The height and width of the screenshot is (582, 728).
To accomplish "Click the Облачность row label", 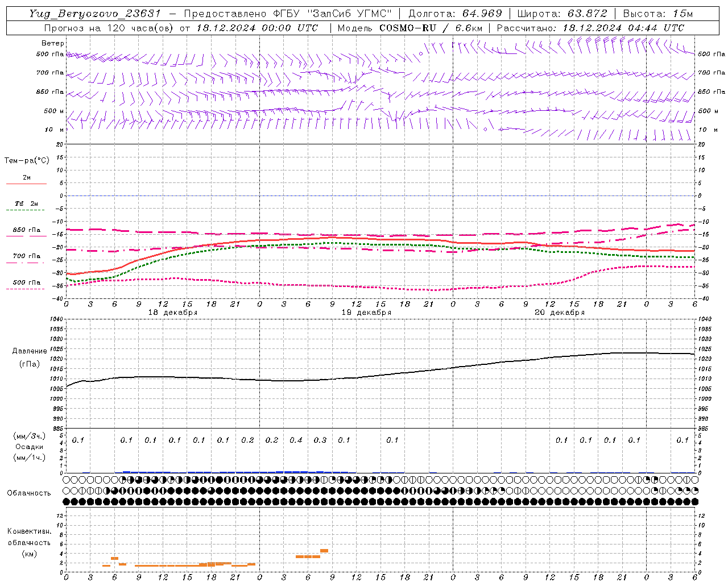I will click(x=29, y=493).
